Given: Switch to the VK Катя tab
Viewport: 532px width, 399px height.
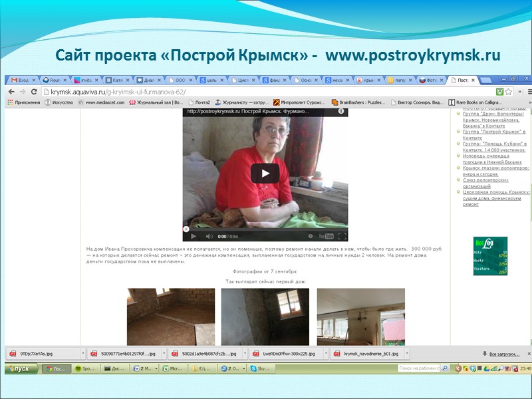Looking at the screenshot, I should [118, 80].
